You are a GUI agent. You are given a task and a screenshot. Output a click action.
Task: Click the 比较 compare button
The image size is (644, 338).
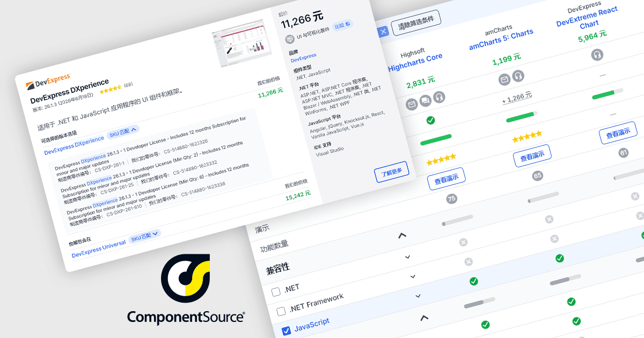point(342,25)
